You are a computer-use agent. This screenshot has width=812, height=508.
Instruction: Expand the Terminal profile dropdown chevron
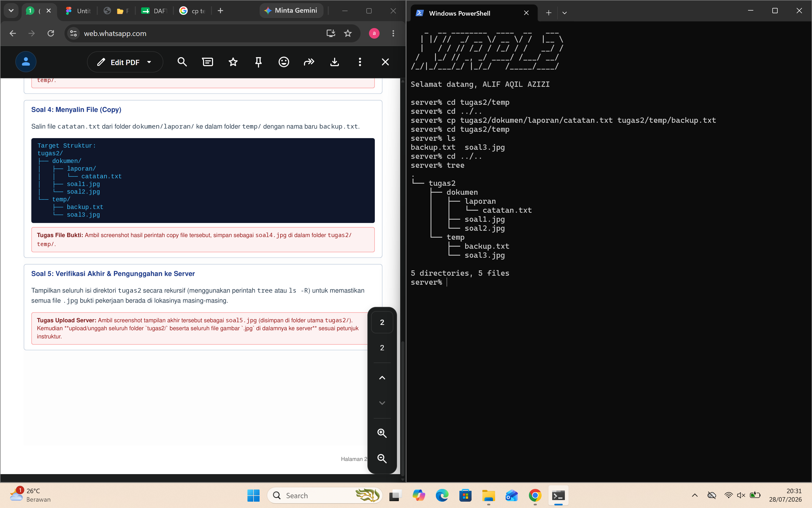tap(564, 13)
